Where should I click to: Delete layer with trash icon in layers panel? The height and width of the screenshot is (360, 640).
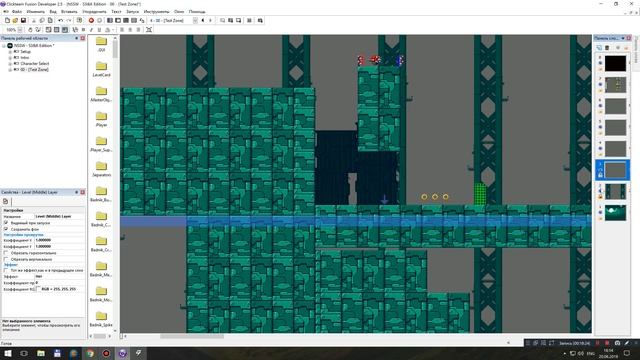[x=607, y=48]
